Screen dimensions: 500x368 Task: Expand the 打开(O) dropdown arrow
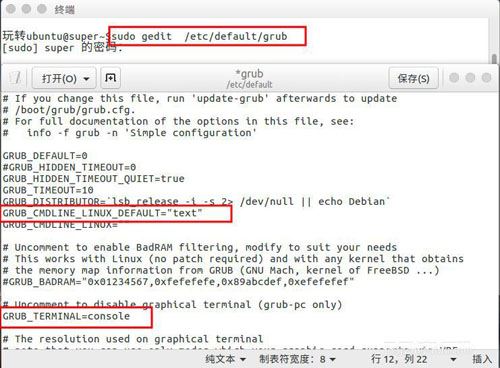(86, 79)
